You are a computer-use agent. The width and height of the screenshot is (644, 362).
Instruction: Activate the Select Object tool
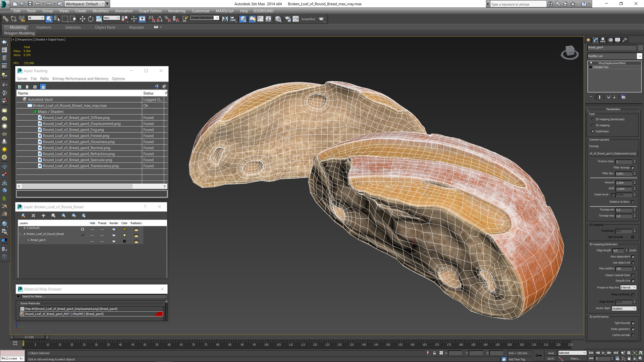[49, 19]
